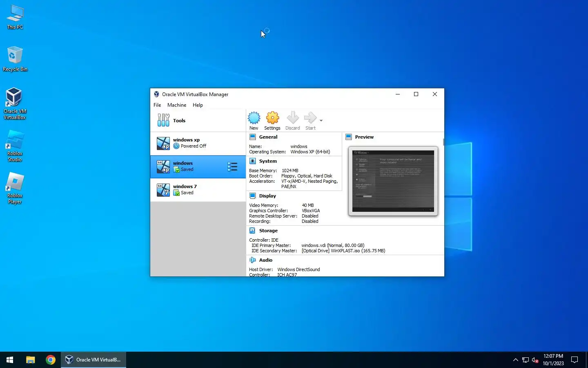The height and width of the screenshot is (368, 588).
Task: Click the General section monitor icon
Action: click(x=252, y=137)
